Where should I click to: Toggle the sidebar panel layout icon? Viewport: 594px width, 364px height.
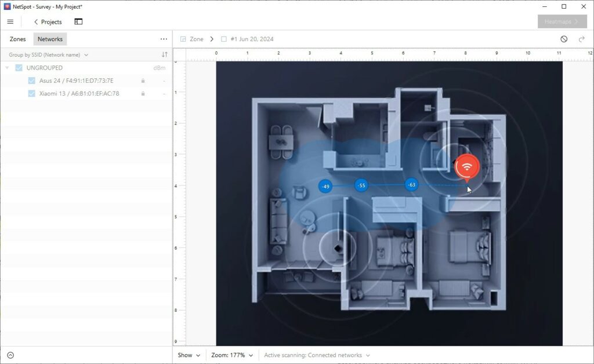(x=78, y=21)
